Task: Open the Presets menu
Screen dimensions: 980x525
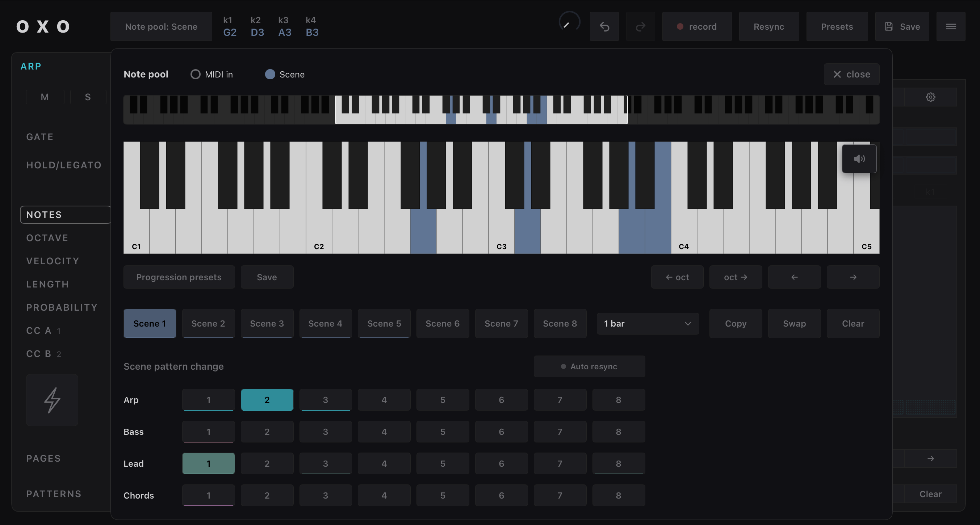Action: pos(837,27)
